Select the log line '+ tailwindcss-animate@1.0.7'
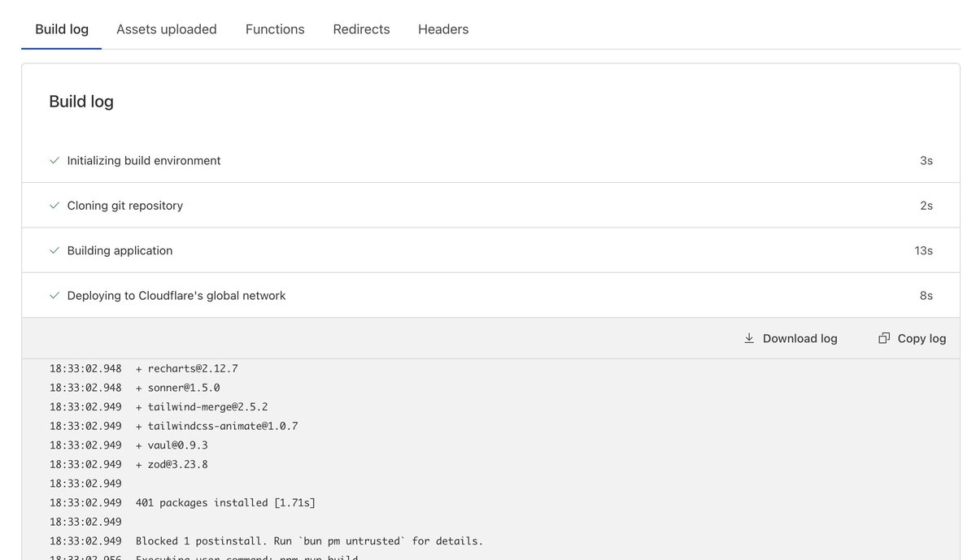 coord(217,426)
